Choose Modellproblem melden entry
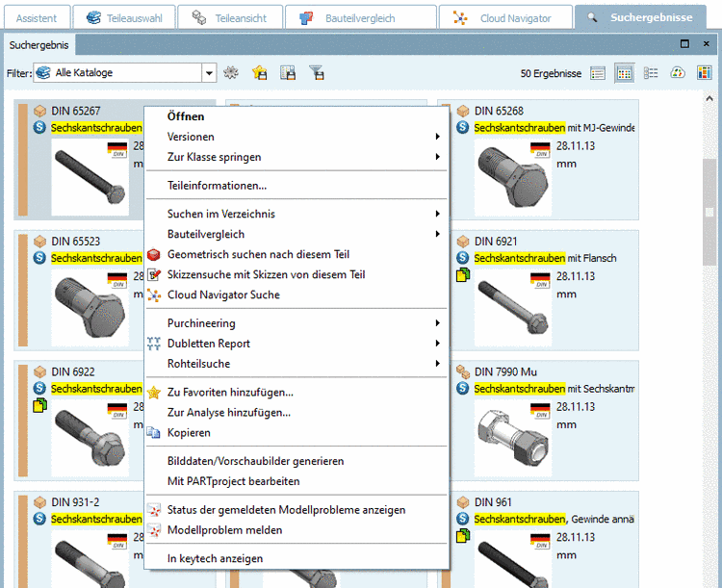The height and width of the screenshot is (588, 722). 297,530
